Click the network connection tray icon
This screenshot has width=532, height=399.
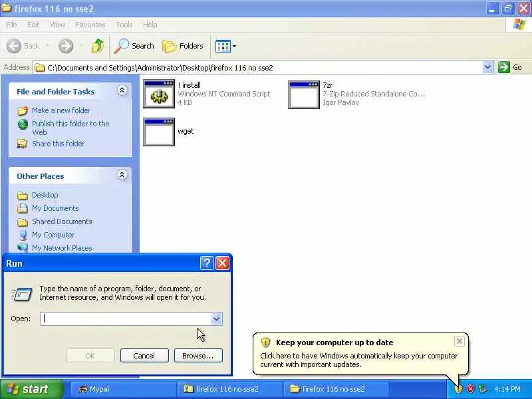click(x=482, y=389)
